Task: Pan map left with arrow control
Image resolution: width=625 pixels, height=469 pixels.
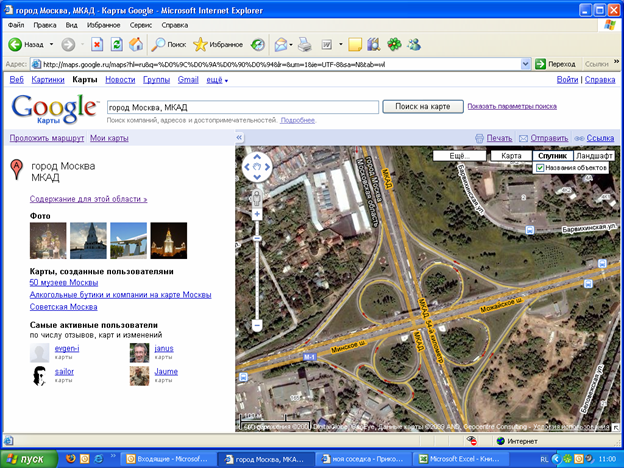Action: (247, 167)
